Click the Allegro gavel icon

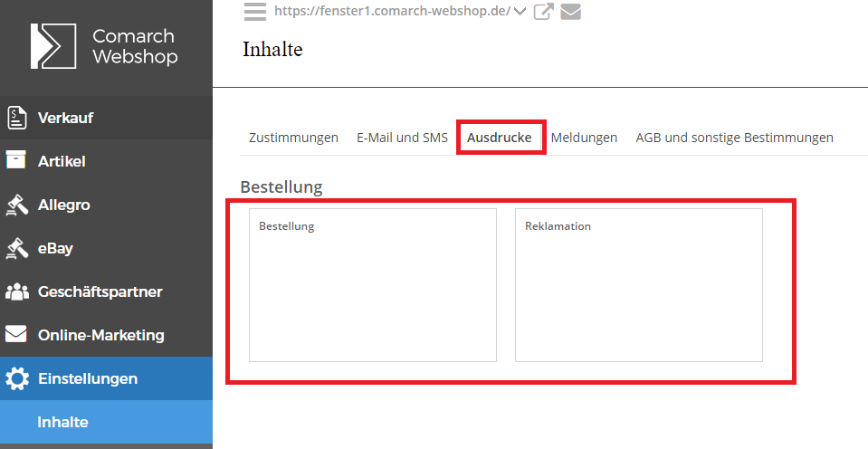[16, 205]
